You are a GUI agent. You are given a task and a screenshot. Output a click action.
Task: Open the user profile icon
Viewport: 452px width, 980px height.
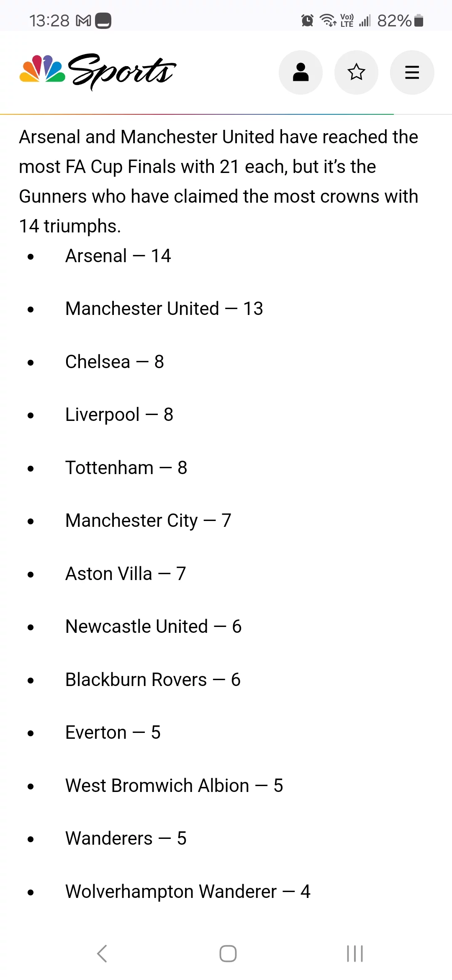tap(300, 72)
